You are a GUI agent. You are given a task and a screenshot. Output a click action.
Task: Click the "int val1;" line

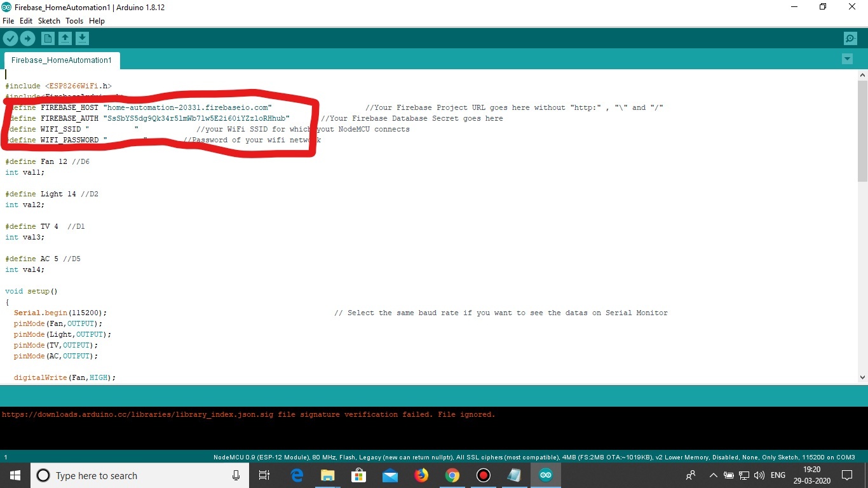25,172
